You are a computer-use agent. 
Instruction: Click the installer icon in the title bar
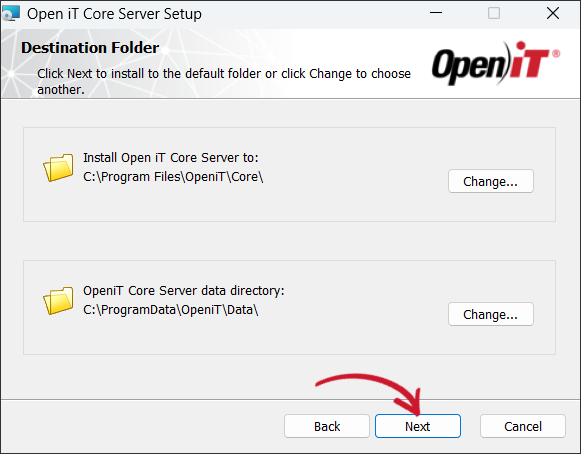10,13
